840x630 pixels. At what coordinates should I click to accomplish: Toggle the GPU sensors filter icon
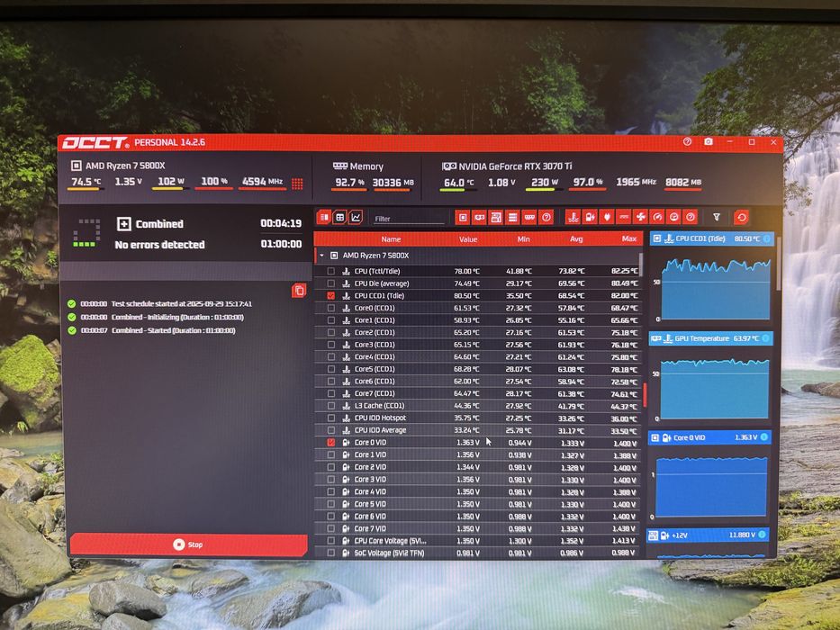[480, 218]
